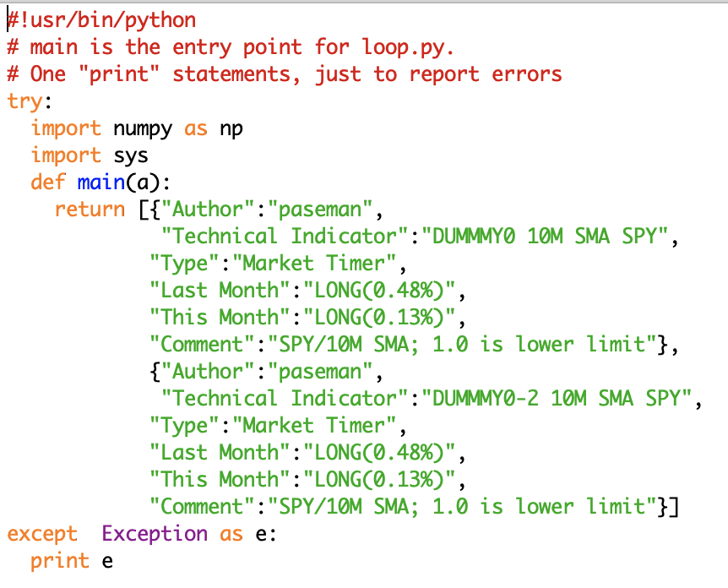Click the try keyword
728x588 pixels.
click(24, 101)
